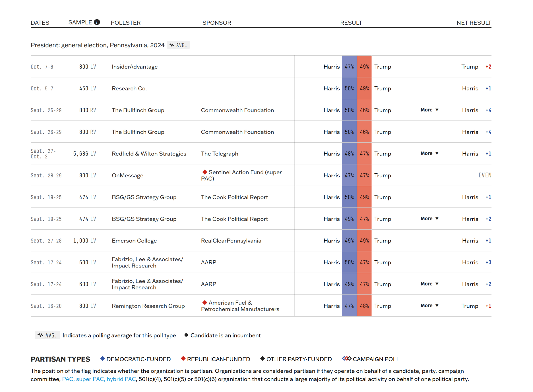Expand More on Remington Research Group row
The image size is (533, 392).
point(429,306)
